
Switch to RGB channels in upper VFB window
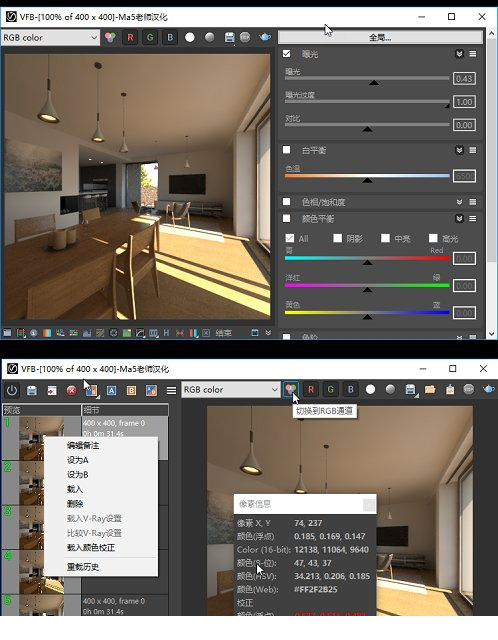110,38
